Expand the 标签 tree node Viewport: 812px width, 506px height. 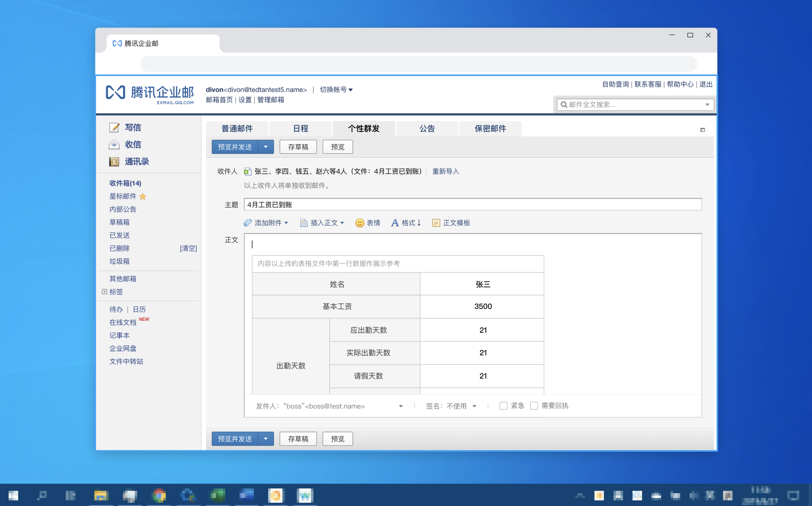click(x=105, y=292)
